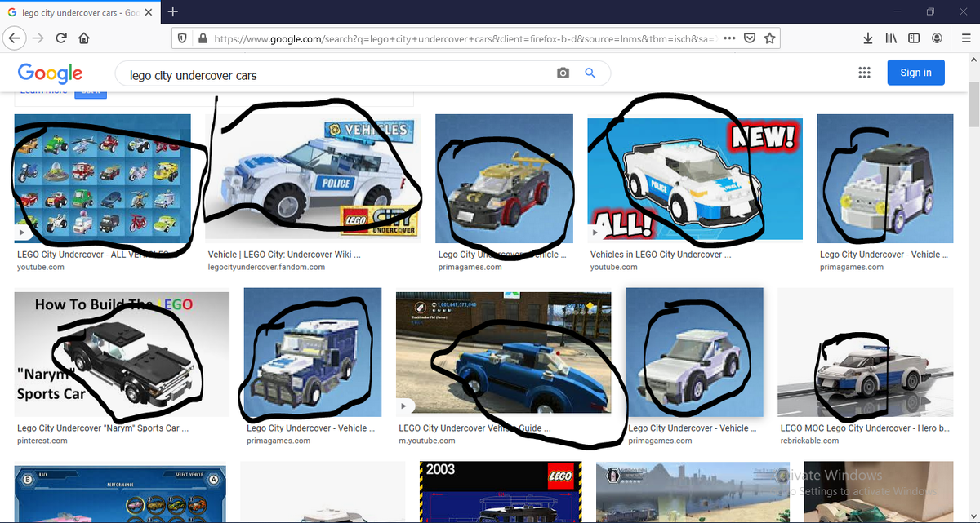980x523 pixels.
Task: Click the browser forward arrow
Action: (x=38, y=38)
